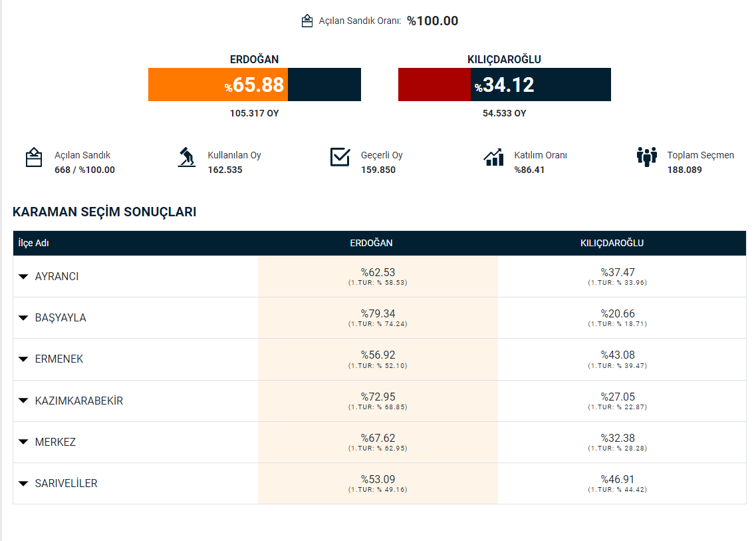Expand the SARIVELİLER district arrow

click(24, 484)
